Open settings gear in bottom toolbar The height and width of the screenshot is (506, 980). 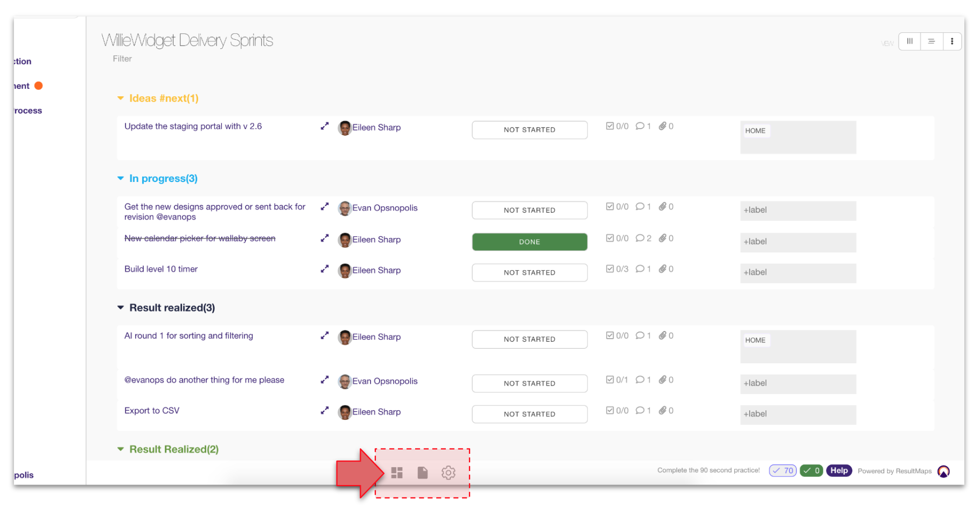click(449, 473)
